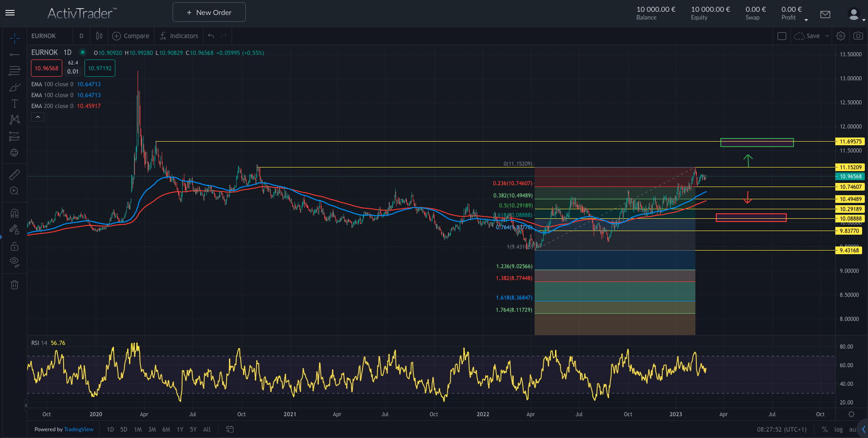The image size is (868, 438).
Task: Remove all drawings with trash icon
Action: click(x=14, y=285)
